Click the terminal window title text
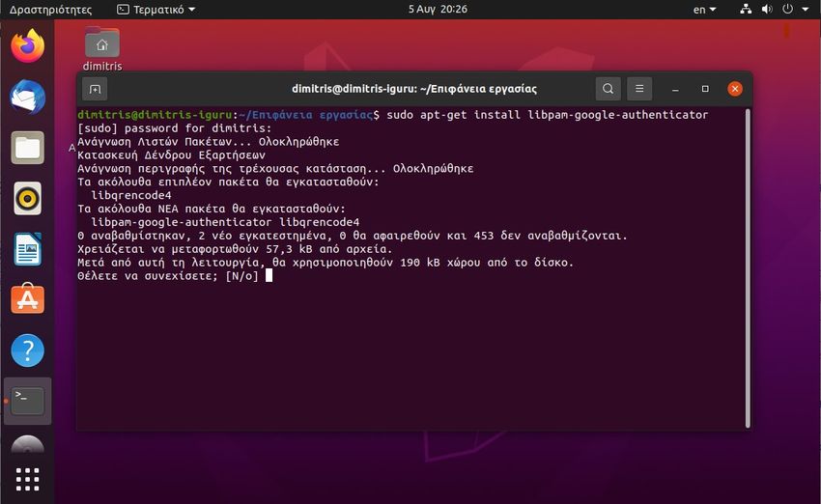 (x=414, y=89)
